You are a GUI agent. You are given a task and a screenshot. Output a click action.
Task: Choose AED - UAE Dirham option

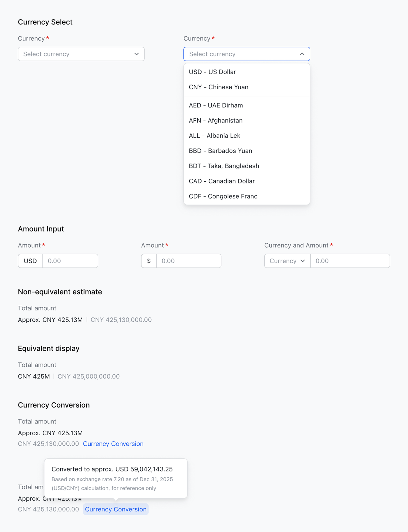[x=216, y=105]
